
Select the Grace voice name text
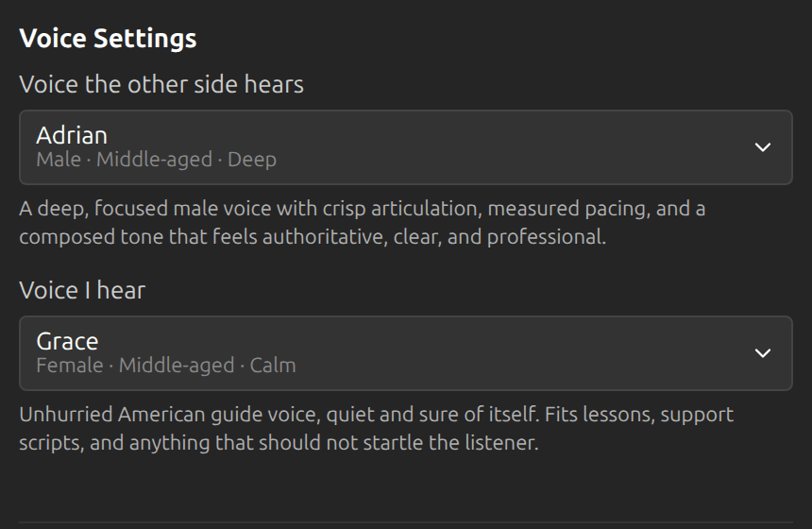coord(67,341)
